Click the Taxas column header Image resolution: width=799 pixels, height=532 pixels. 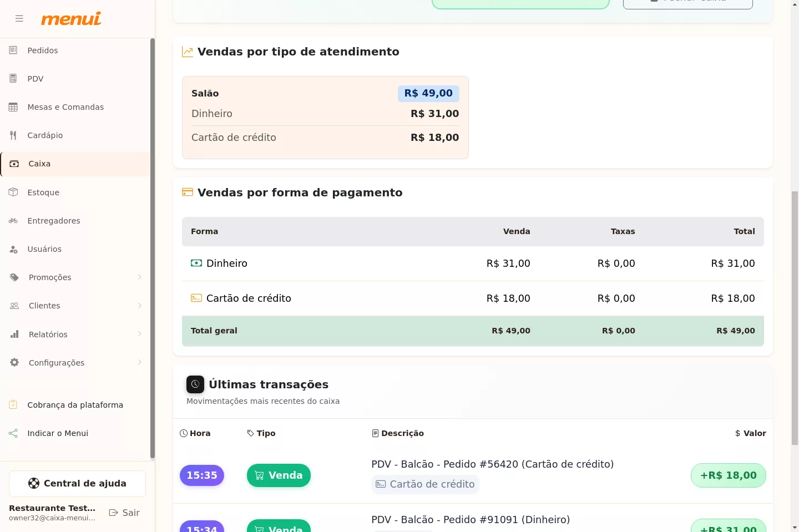pyautogui.click(x=623, y=231)
